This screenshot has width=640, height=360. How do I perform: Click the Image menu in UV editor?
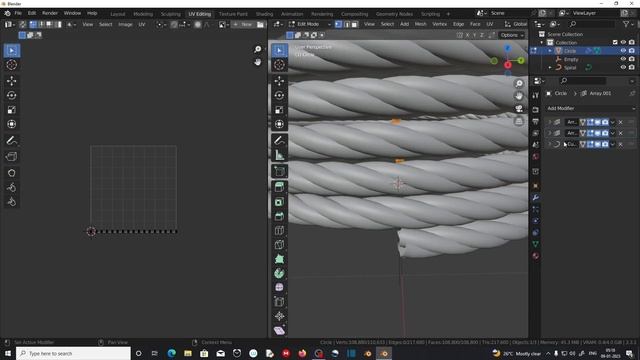(125, 24)
